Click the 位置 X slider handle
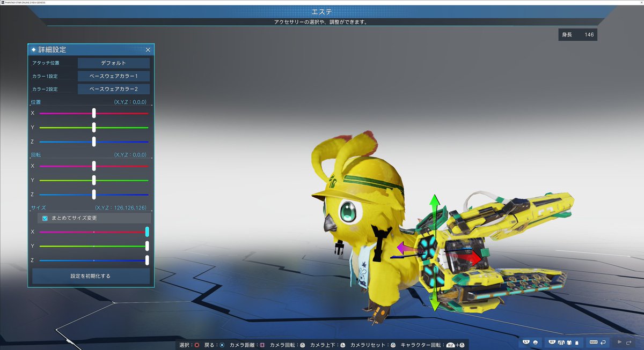This screenshot has height=350, width=644. pos(94,113)
